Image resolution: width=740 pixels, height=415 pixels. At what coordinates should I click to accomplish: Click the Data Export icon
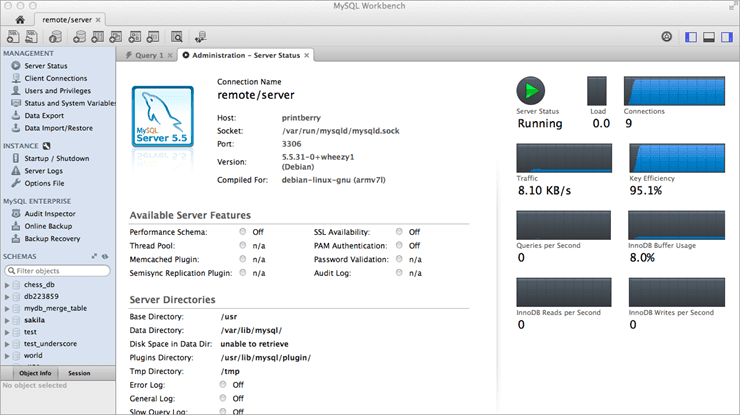(16, 115)
